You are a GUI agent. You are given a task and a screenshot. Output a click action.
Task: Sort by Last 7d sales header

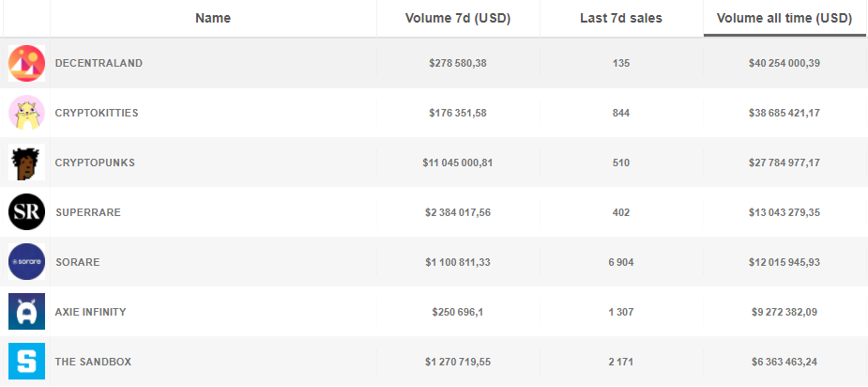click(x=620, y=19)
